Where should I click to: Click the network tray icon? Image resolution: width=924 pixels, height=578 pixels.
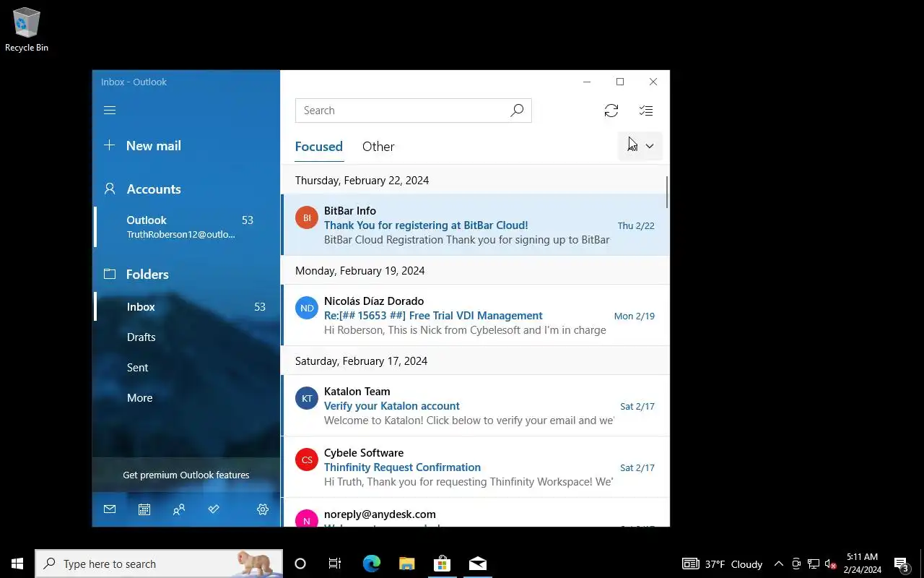(x=813, y=564)
